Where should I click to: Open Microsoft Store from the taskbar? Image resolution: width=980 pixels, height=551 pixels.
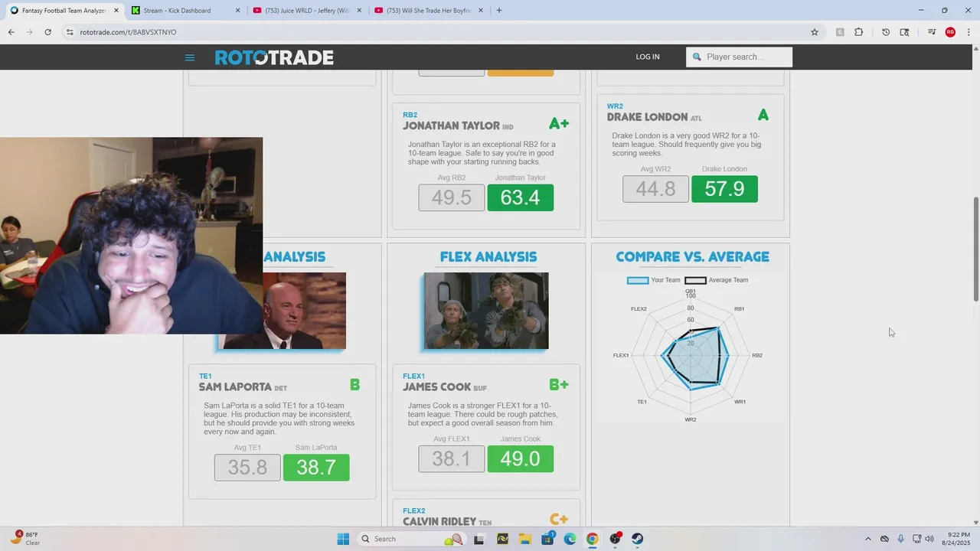point(547,539)
